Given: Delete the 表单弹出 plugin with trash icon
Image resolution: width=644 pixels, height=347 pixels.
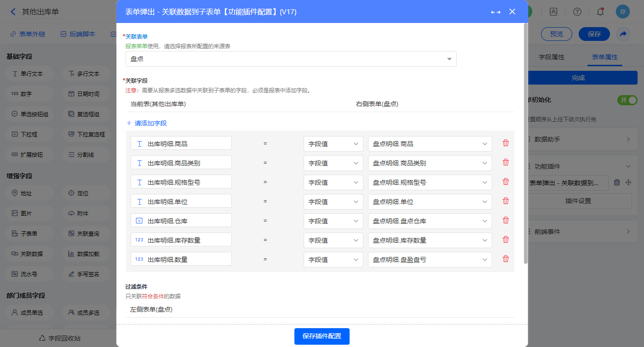Looking at the screenshot, I should [x=617, y=182].
